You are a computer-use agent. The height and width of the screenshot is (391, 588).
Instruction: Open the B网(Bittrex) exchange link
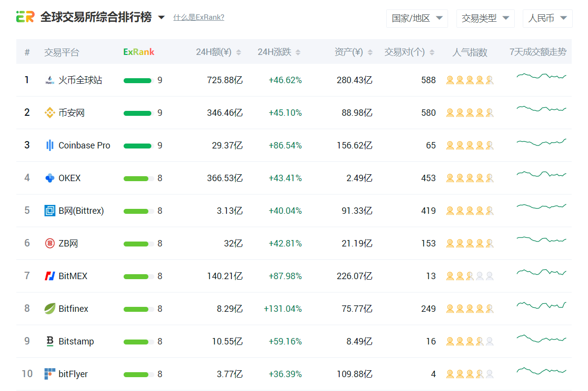81,210
